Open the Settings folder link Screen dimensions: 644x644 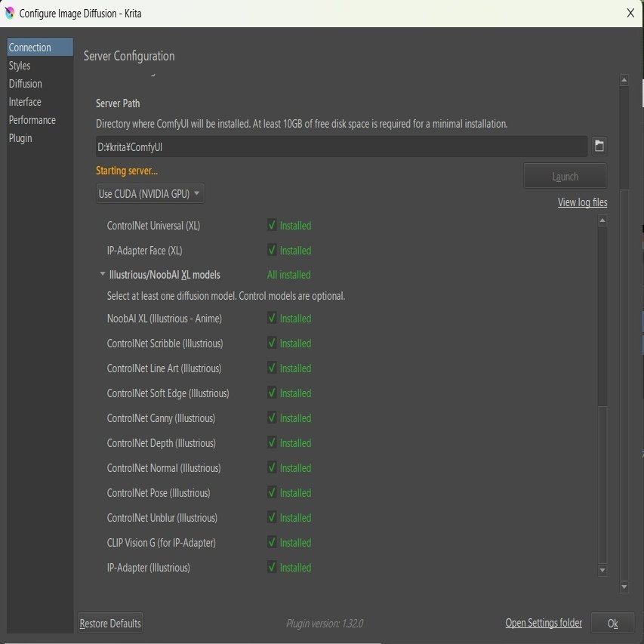[x=544, y=623]
